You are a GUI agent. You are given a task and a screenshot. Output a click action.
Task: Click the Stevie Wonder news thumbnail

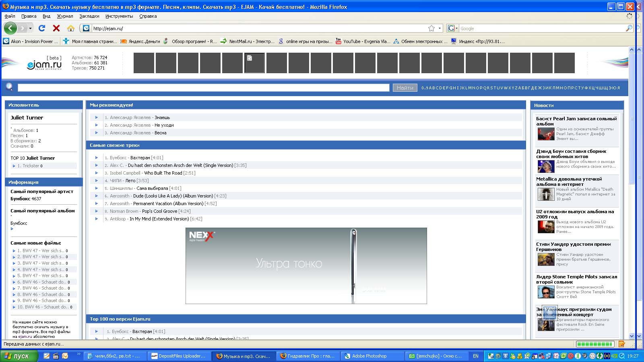546,259
